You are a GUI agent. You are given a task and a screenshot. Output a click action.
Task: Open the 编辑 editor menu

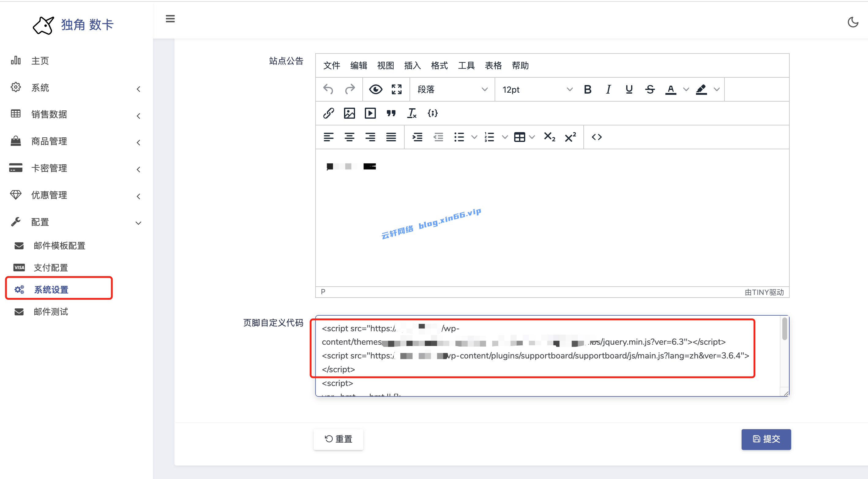point(358,66)
